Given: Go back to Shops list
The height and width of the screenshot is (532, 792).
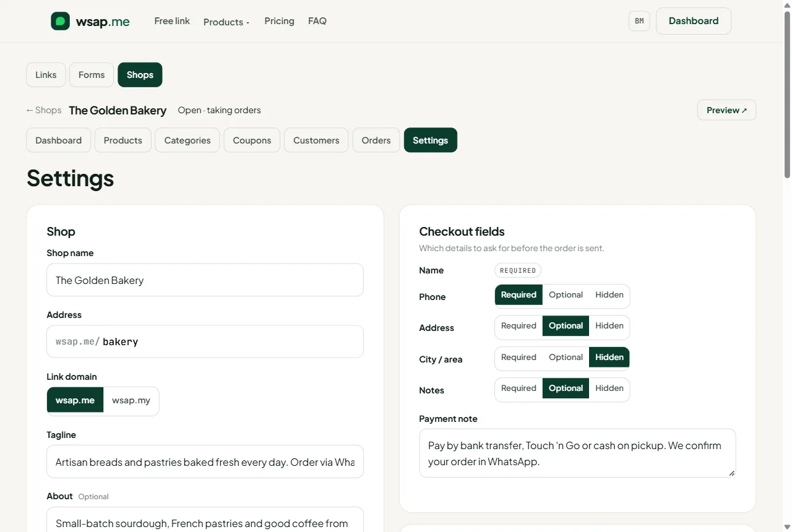Looking at the screenshot, I should (43, 110).
